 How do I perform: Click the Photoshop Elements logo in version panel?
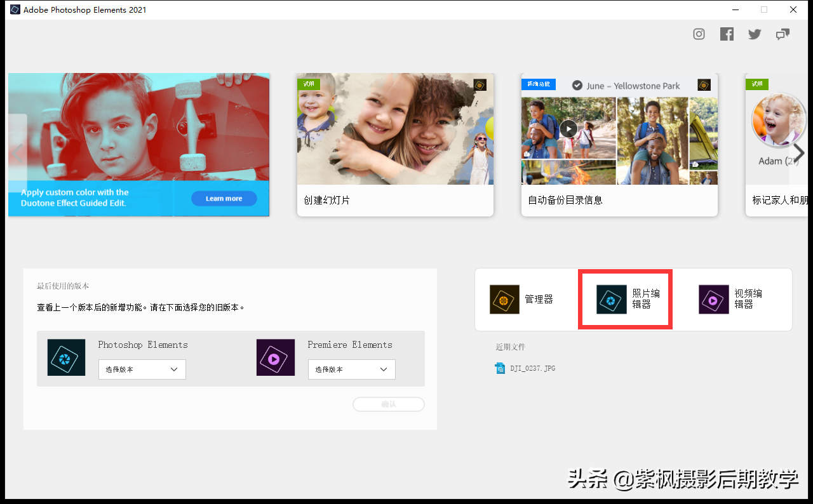coord(67,357)
